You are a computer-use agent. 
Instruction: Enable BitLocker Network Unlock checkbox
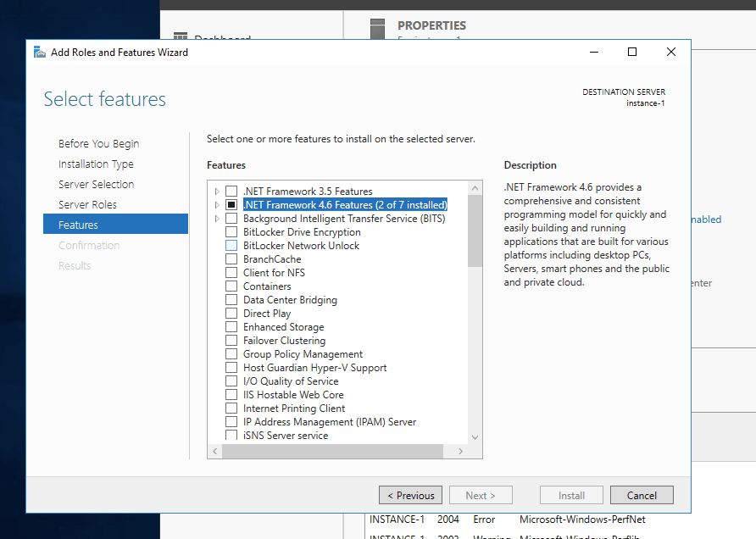pos(231,246)
